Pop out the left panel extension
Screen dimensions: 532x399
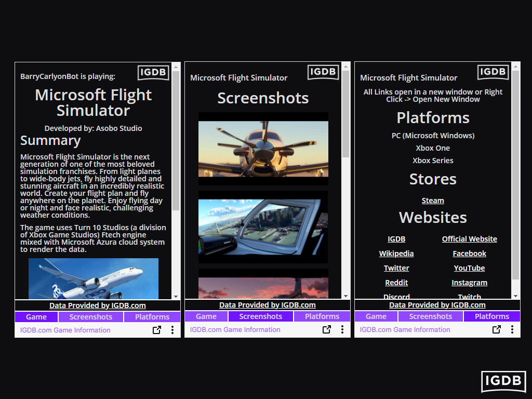click(x=157, y=330)
